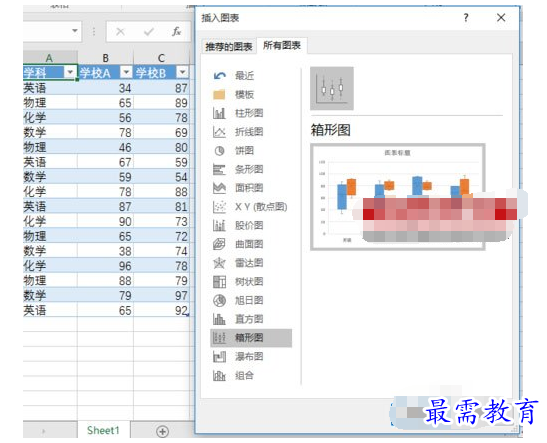
Task: Click the 直方图 label in category list
Action: [x=249, y=319]
